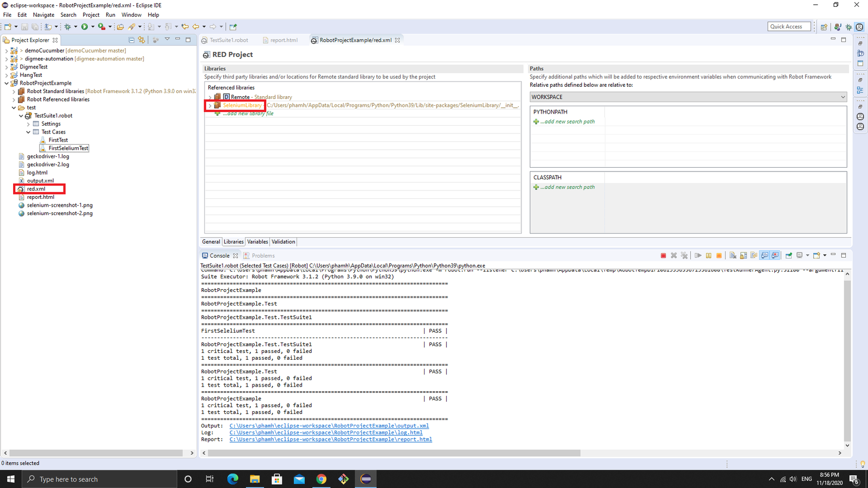Expand the Settings node under TestSuite1.robot
The image size is (868, 488).
coord(28,124)
